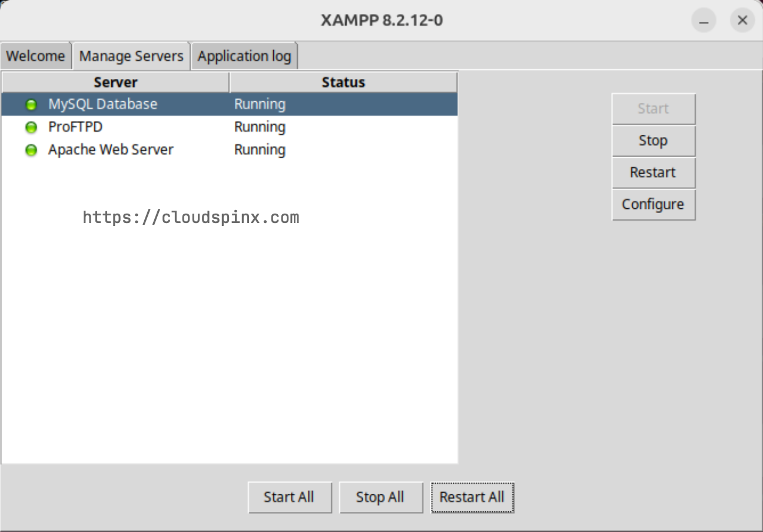Viewport: 763px width, 532px height.
Task: Select the MySQL Database row
Action: [230, 104]
